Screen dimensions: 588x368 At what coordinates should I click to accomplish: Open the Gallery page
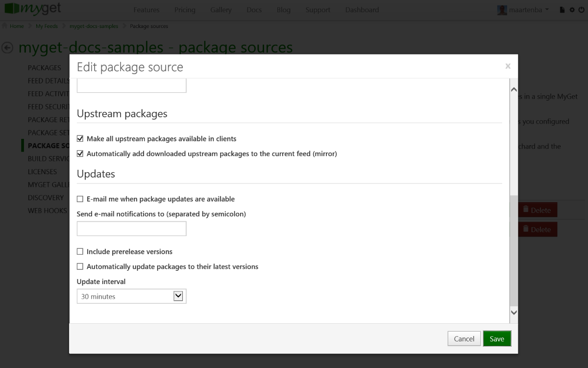[221, 10]
